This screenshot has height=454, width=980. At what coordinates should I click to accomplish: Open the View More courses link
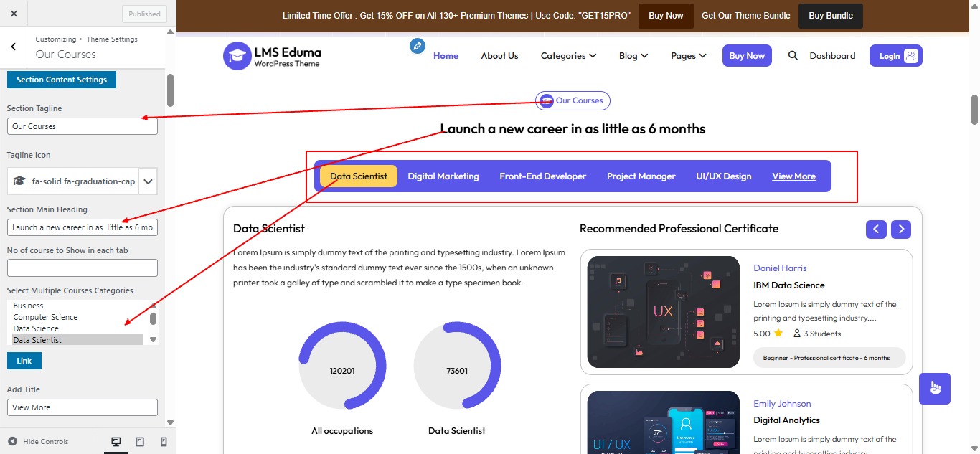793,176
